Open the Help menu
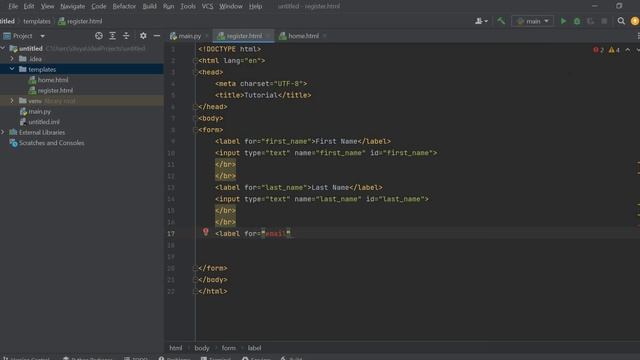Screen dimensions: 640x360 256,6
